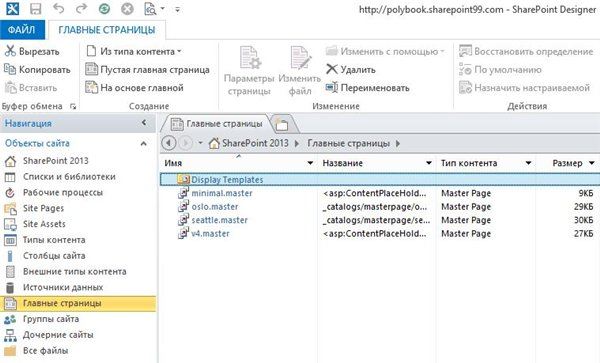This screenshot has width=600, height=363.
Task: Click Главные страницы in the breadcrumb
Action: pyautogui.click(x=349, y=143)
